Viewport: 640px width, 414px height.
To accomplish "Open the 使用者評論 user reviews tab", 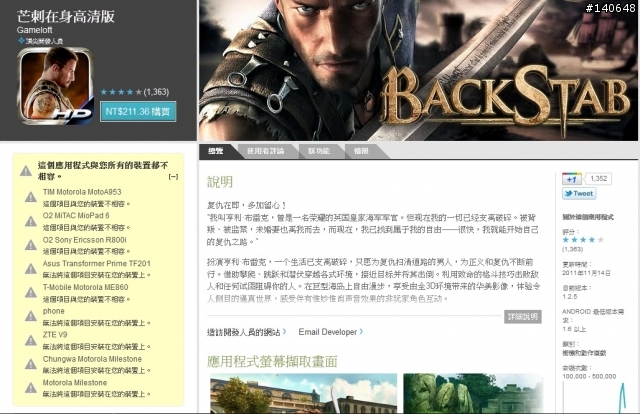I will (x=266, y=151).
